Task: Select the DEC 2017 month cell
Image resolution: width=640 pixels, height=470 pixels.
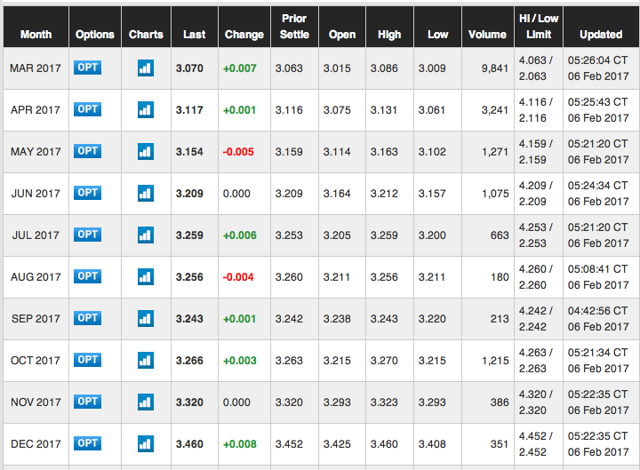Action: click(36, 444)
